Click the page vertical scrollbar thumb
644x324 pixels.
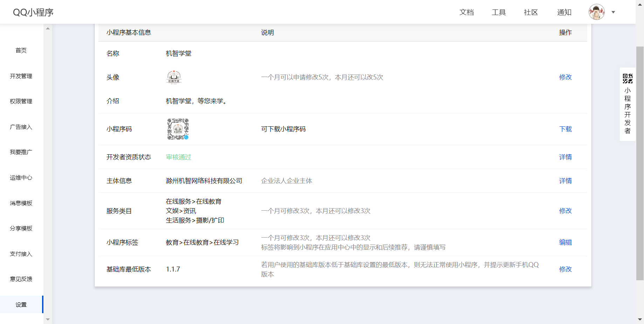click(x=640, y=163)
